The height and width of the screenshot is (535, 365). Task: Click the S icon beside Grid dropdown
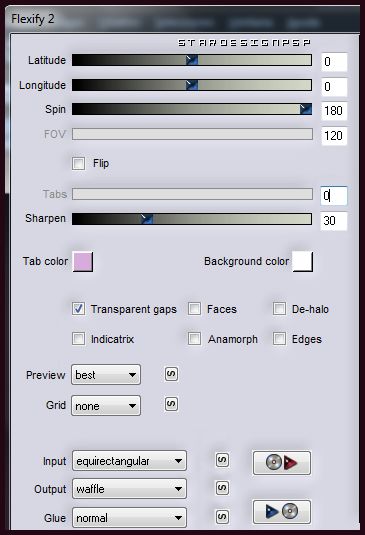click(x=171, y=404)
